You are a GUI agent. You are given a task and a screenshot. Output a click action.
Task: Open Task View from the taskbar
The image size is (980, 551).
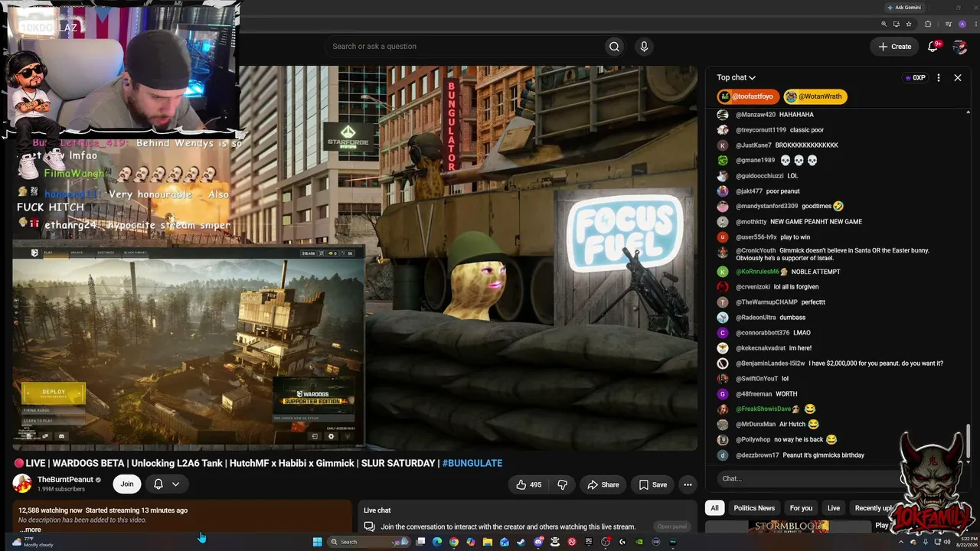click(420, 542)
